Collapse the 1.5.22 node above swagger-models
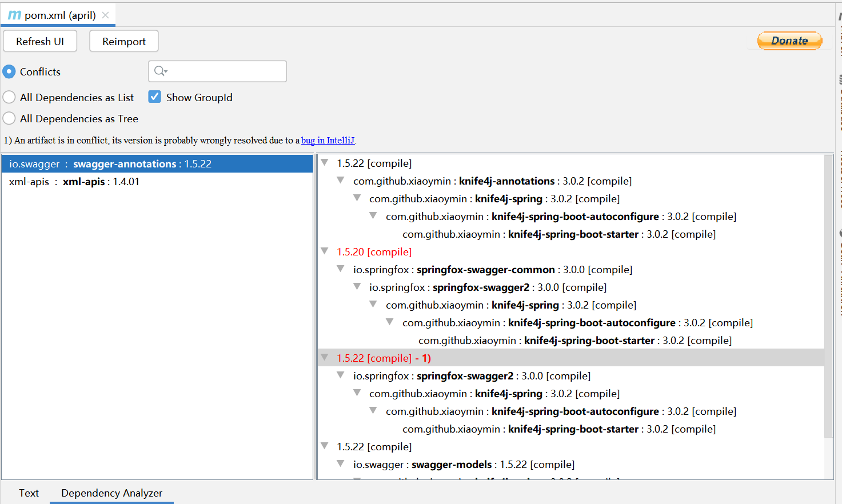This screenshot has width=842, height=504. tap(325, 446)
